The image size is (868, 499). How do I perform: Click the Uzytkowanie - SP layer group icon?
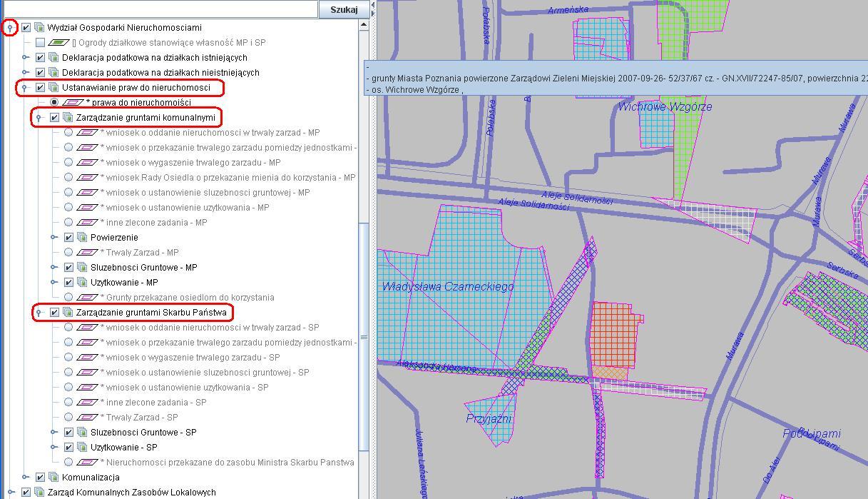(81, 448)
